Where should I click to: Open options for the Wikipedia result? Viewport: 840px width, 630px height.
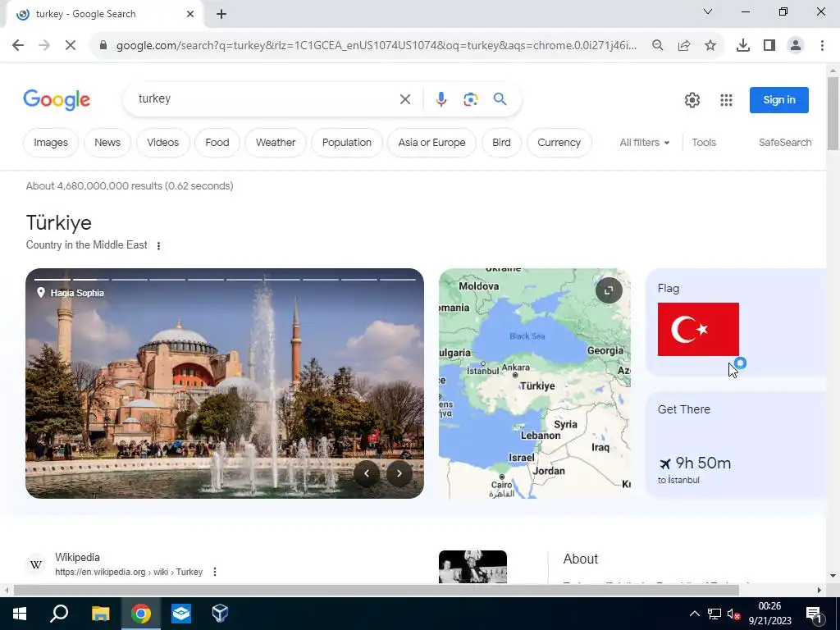215,572
